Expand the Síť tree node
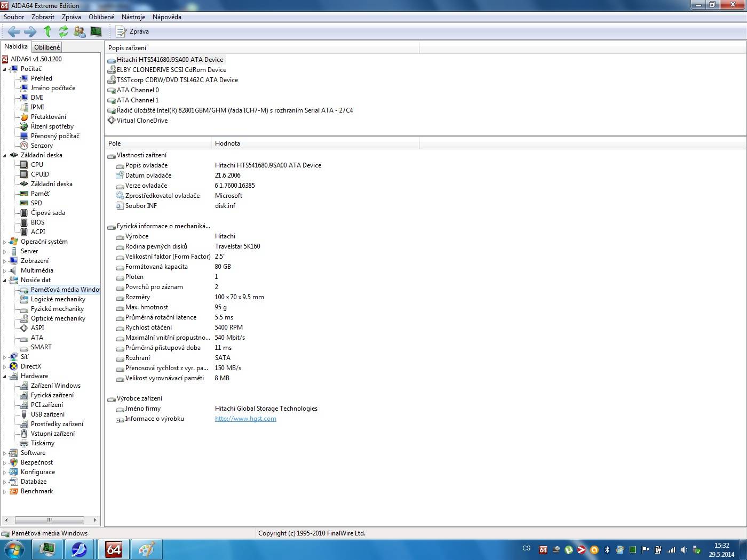The width and height of the screenshot is (747, 560). tap(5, 357)
